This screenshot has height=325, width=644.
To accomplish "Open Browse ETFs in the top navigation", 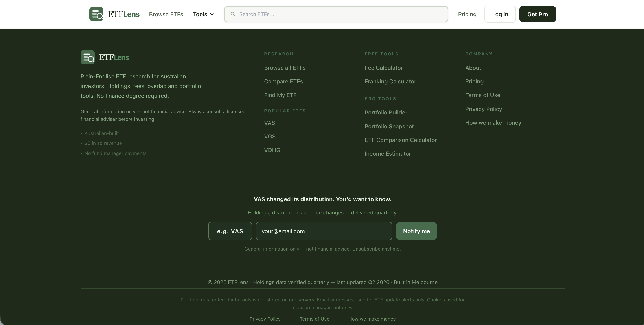I will 166,14.
